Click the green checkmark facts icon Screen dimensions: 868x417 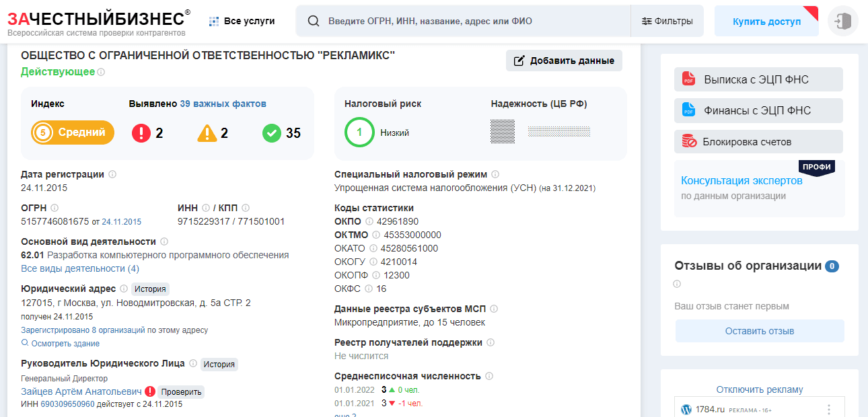pos(272,133)
